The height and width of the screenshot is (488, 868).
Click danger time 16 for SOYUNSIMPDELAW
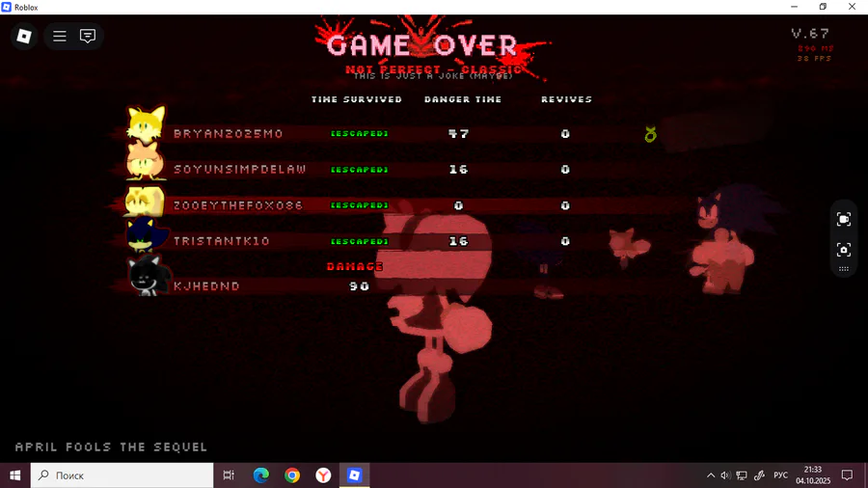tap(458, 170)
